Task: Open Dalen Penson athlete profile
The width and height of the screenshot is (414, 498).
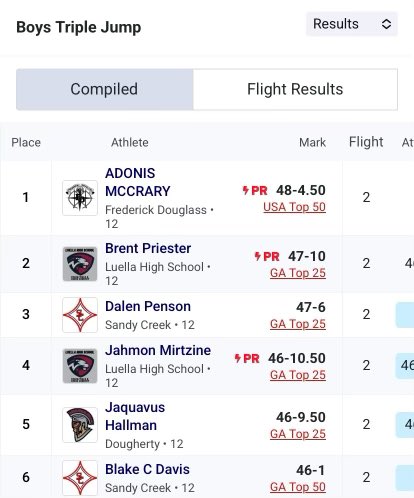Action: 148,306
